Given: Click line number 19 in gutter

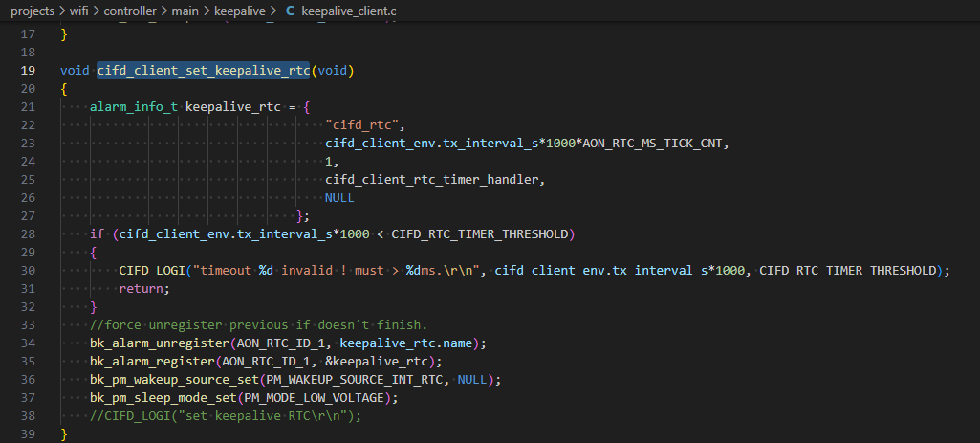Looking at the screenshot, I should [27, 71].
